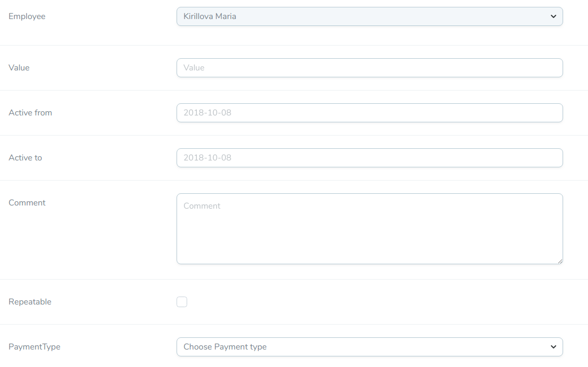Select the Kirillova Maria text in Employee
Viewport: 588px width, 367px height.
[210, 16]
